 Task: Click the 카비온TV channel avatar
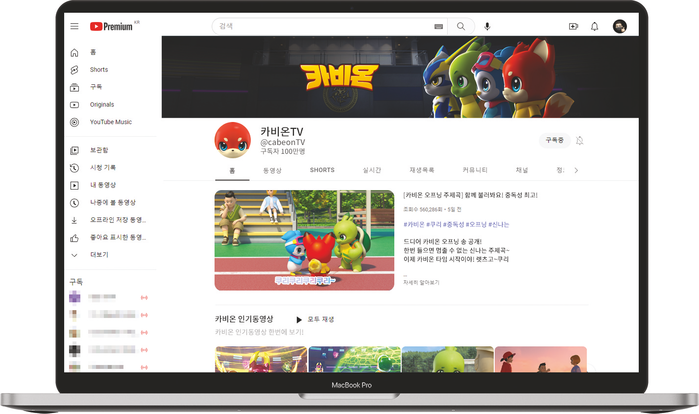click(232, 140)
